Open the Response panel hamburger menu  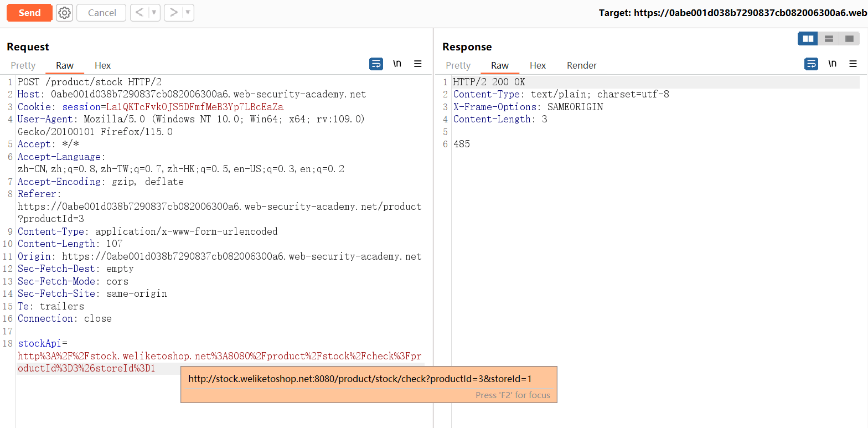pos(853,64)
